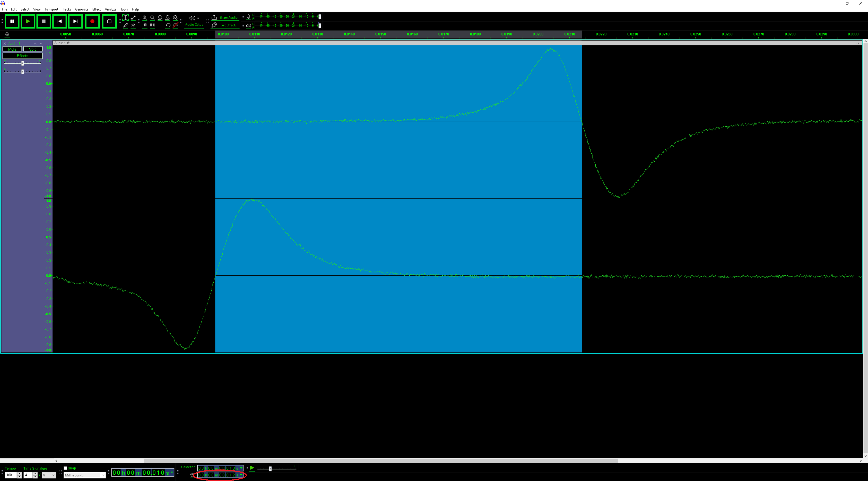Select the Draw pencil tool
868x481 pixels.
pos(125,25)
